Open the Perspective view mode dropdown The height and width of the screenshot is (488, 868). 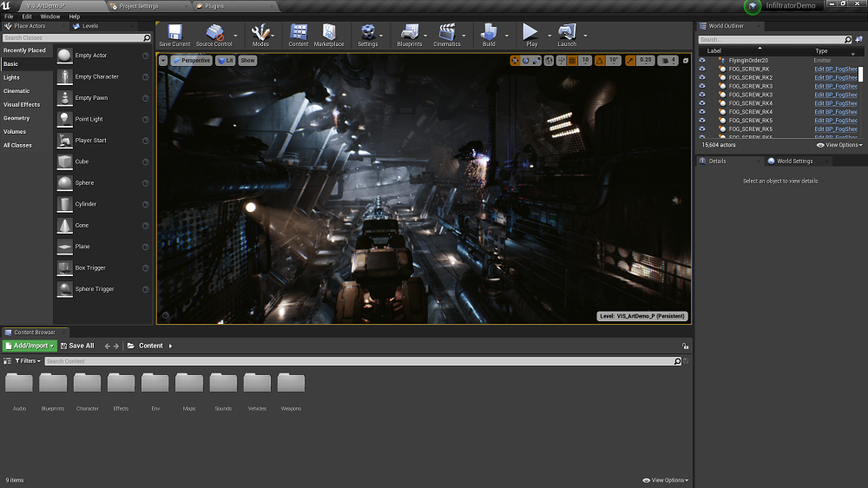pos(192,61)
